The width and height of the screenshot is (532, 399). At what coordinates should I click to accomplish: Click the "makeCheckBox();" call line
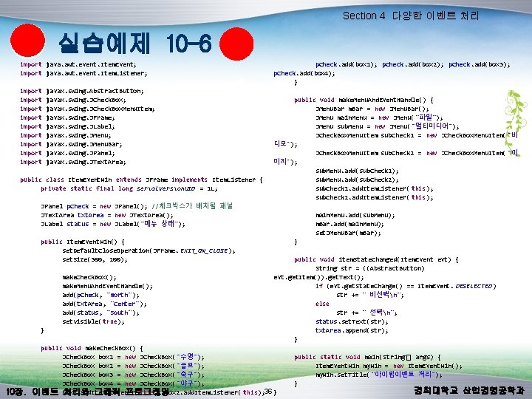click(x=89, y=277)
